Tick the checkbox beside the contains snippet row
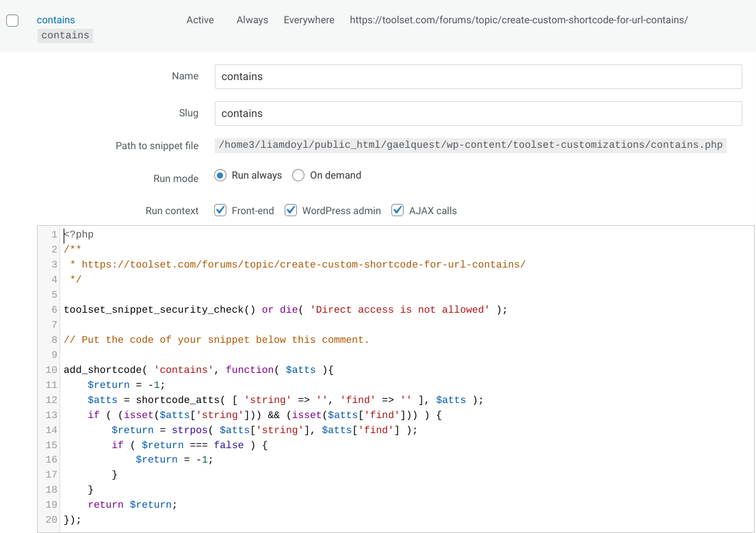The image size is (756, 533). point(12,21)
